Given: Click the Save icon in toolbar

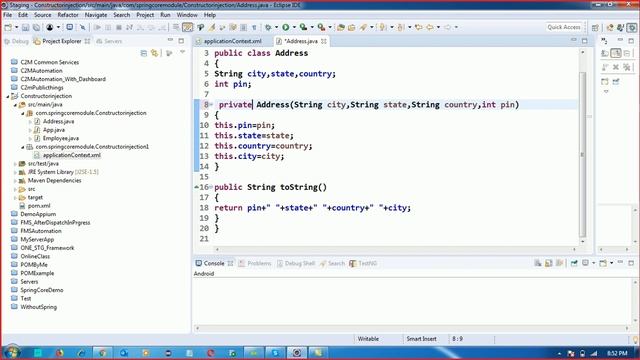Looking at the screenshot, I should tap(25, 27).
